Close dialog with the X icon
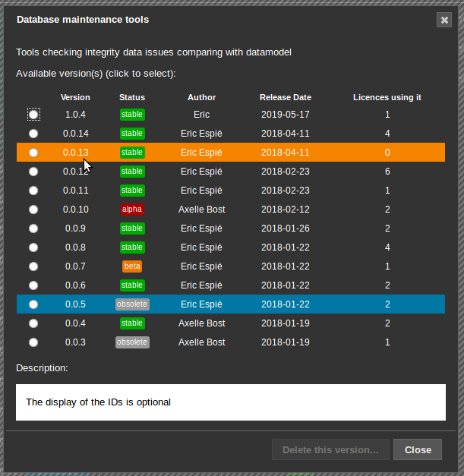The image size is (464, 476). pos(444,20)
